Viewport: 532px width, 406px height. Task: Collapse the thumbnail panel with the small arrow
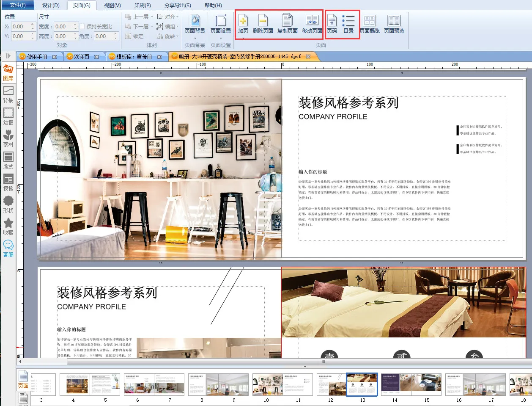[305, 367]
